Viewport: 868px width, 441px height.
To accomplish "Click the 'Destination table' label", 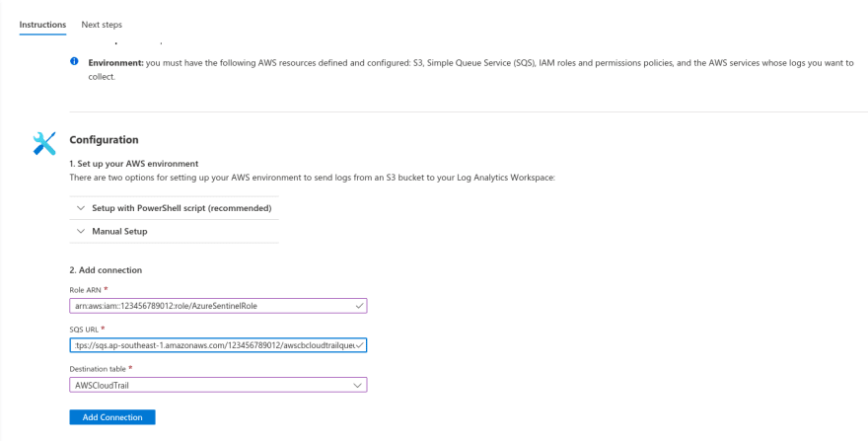I will pos(98,368).
